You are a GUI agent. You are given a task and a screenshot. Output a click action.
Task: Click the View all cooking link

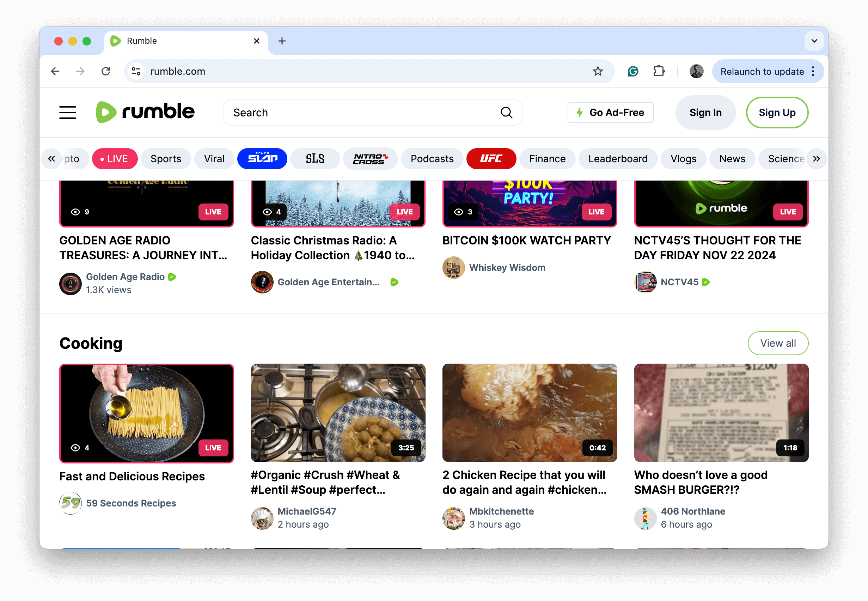[778, 343]
